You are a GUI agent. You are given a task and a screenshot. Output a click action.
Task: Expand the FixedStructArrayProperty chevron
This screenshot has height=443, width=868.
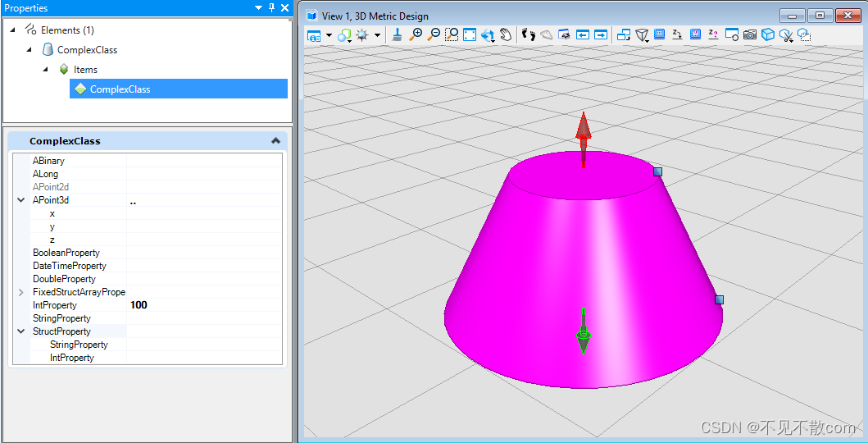click(21, 292)
